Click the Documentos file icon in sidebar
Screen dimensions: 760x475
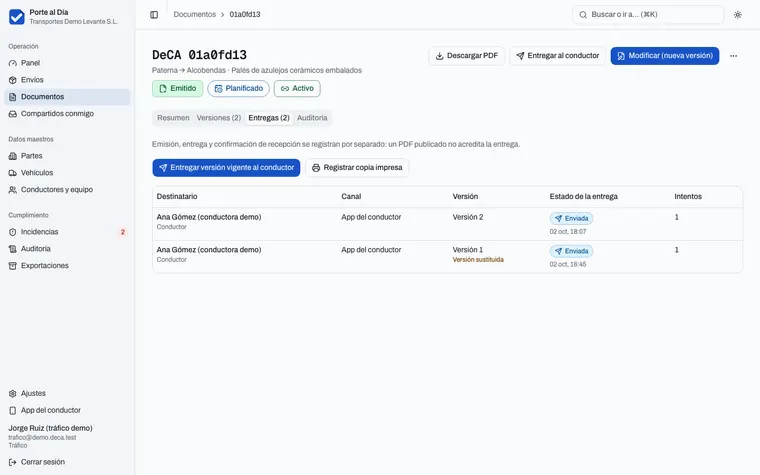(13, 97)
